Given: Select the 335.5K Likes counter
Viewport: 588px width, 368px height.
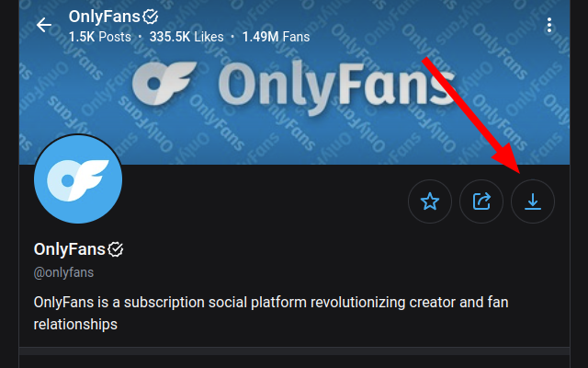Looking at the screenshot, I should [x=187, y=37].
